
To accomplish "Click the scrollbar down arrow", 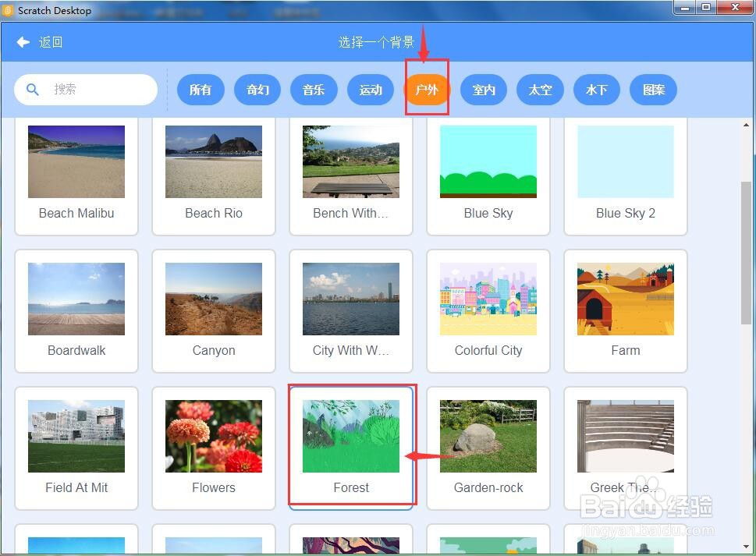I will click(x=747, y=547).
